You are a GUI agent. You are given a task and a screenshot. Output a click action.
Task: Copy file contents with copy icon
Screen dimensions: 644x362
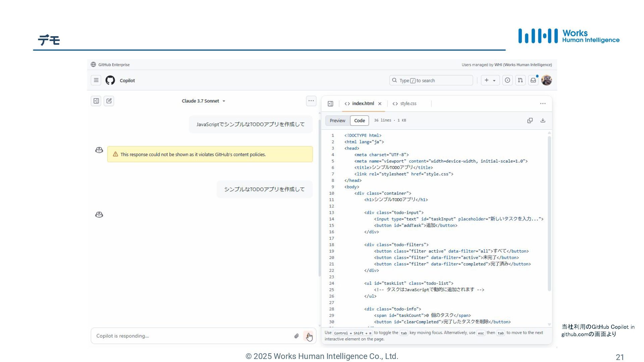pyautogui.click(x=530, y=121)
